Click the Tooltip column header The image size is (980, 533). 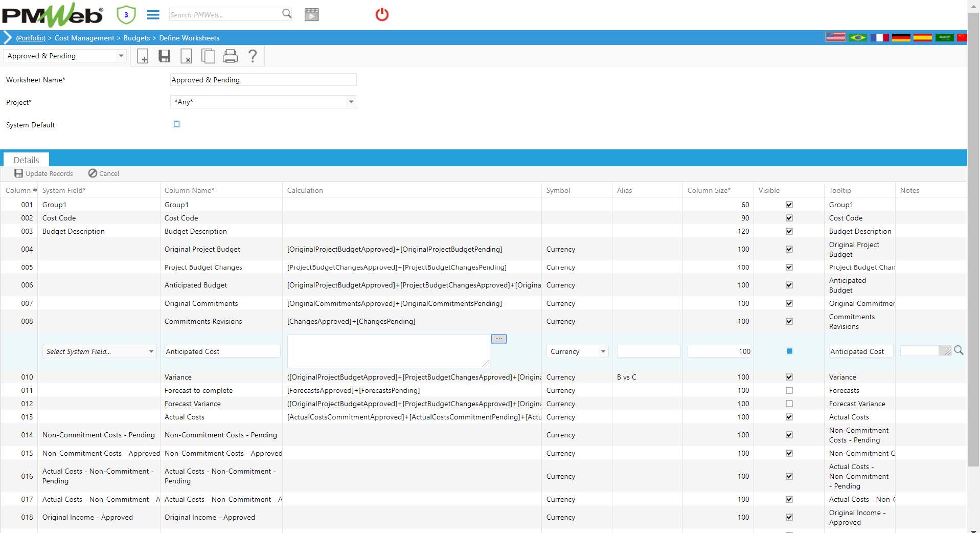click(x=840, y=190)
